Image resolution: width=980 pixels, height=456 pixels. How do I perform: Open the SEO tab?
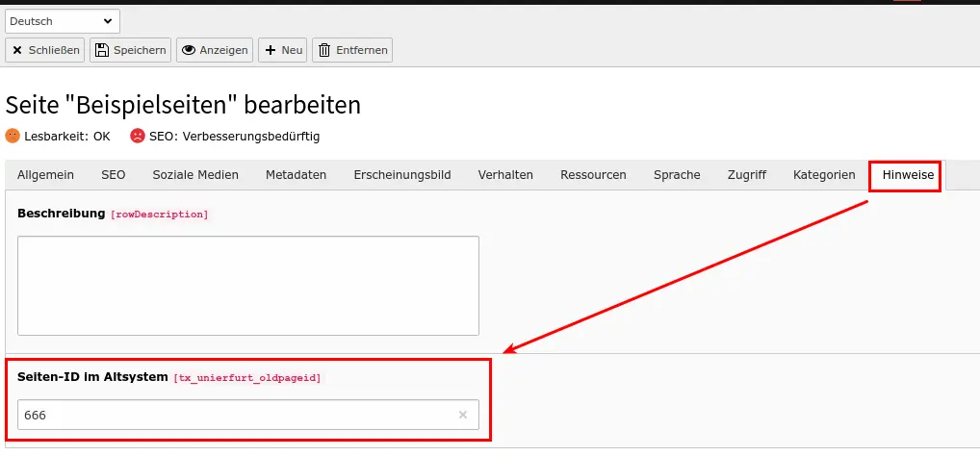click(x=113, y=175)
